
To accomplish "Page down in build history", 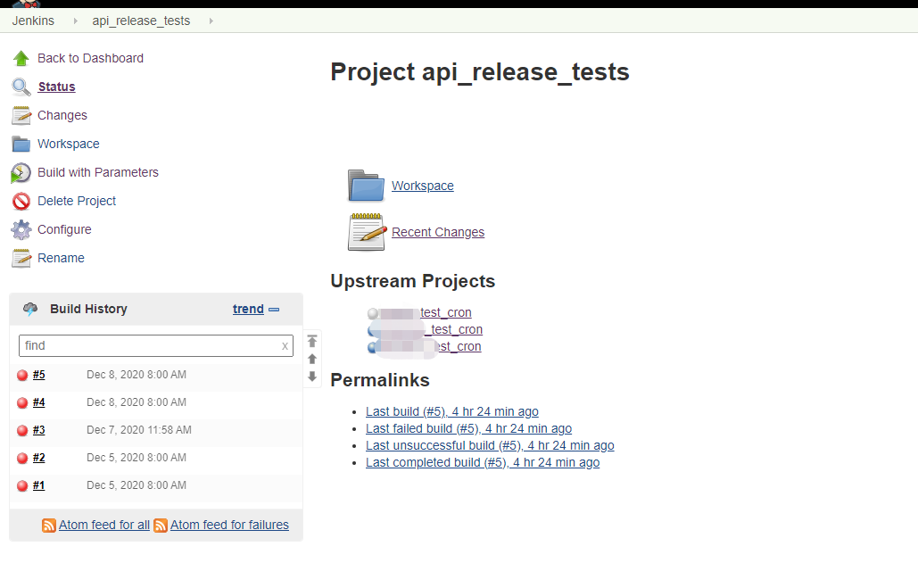I will coord(312,377).
